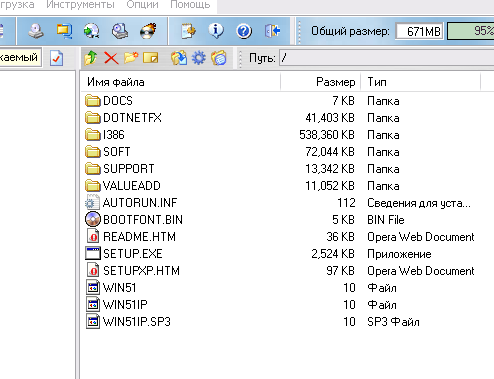Click the 11,052 KB size cell
Image resolution: width=494 pixels, height=379 pixels.
[330, 186]
